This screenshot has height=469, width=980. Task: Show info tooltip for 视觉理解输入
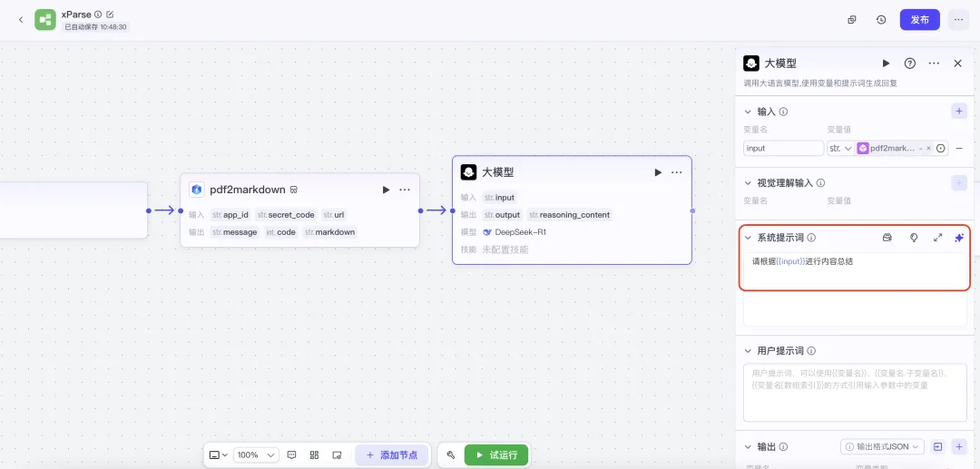click(x=820, y=183)
